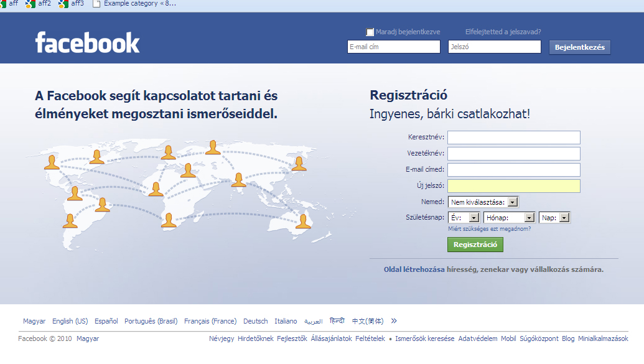644x364 pixels.
Task: Open the Blog footer link
Action: click(x=568, y=338)
